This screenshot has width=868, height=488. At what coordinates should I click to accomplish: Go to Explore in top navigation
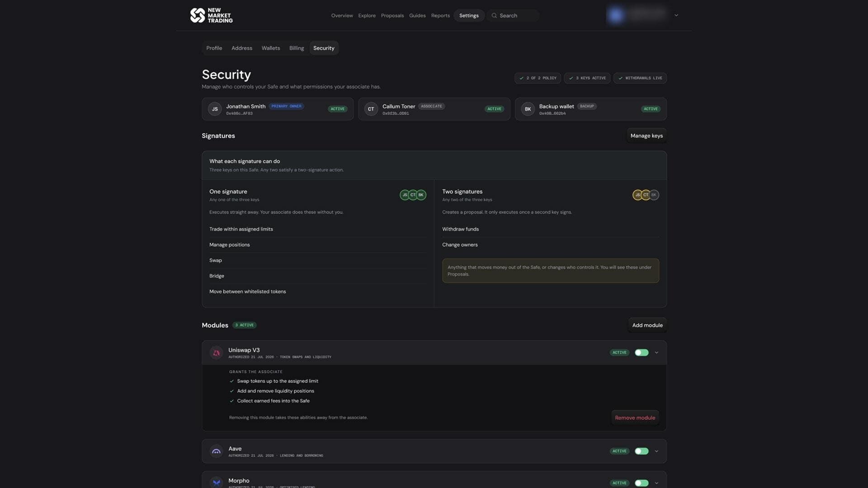click(x=367, y=15)
